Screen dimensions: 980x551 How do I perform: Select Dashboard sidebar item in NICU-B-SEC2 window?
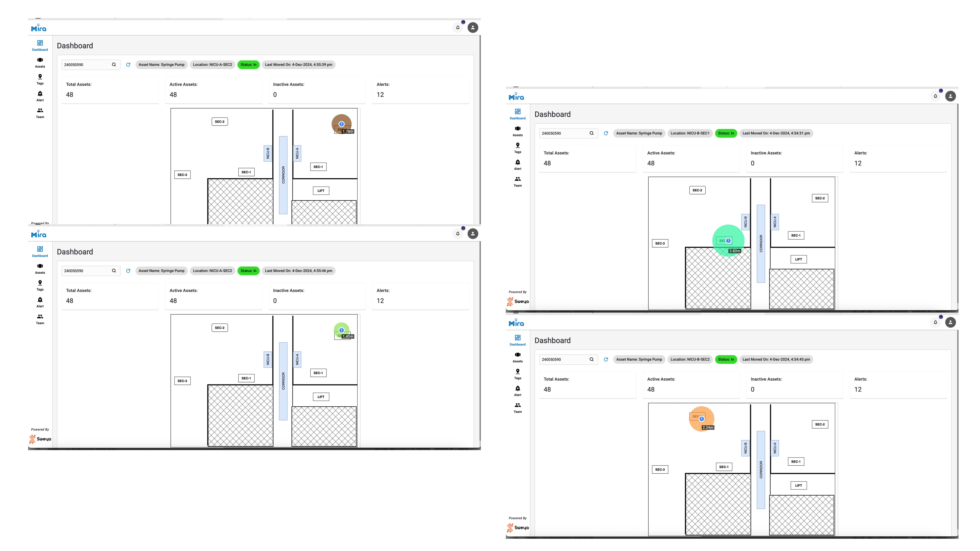click(518, 340)
